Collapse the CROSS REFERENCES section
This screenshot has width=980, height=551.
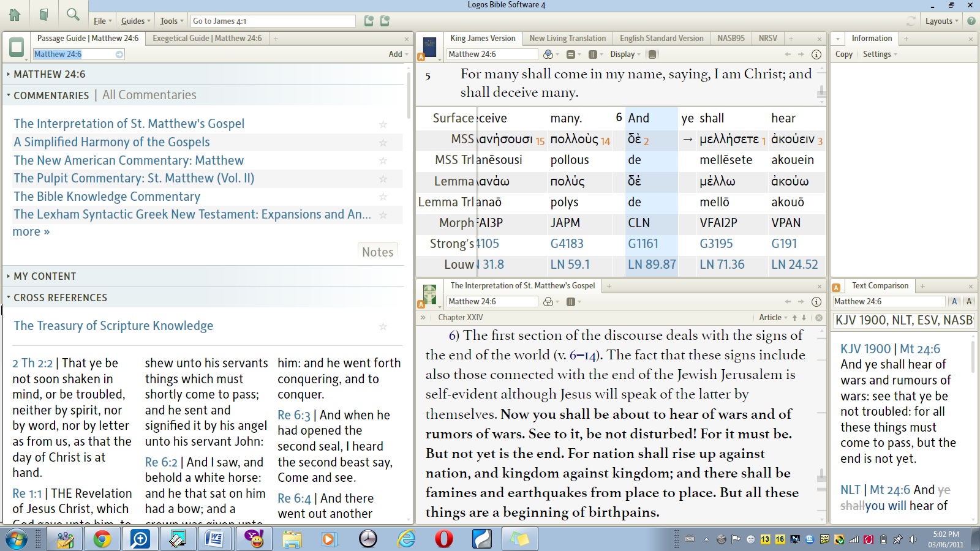click(9, 298)
